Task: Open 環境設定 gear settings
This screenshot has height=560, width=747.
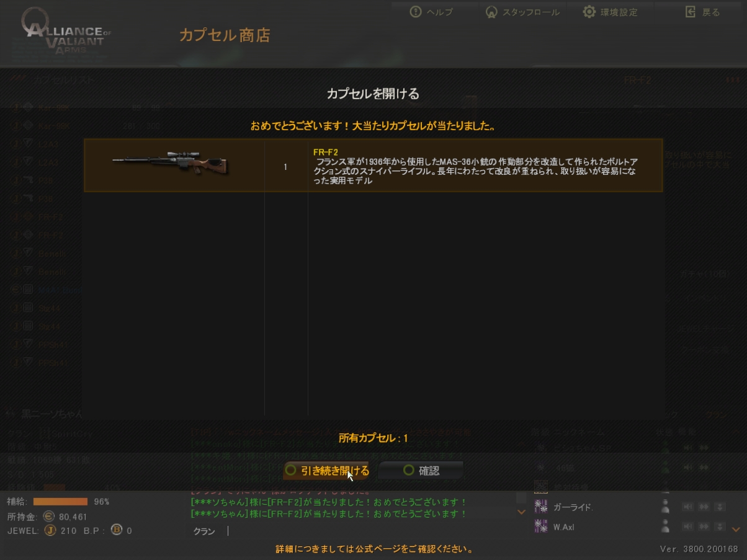Action: click(x=589, y=12)
